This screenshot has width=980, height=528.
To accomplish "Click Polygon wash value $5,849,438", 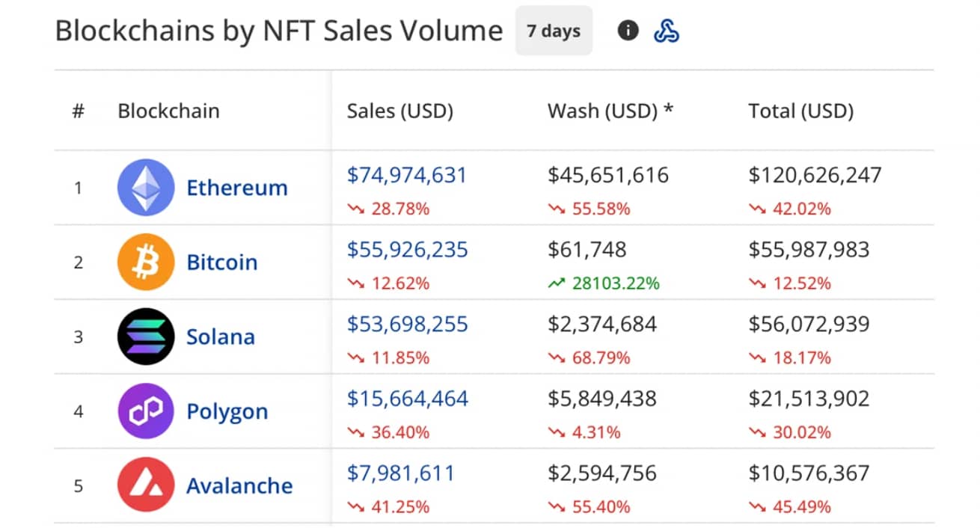I will tap(602, 399).
